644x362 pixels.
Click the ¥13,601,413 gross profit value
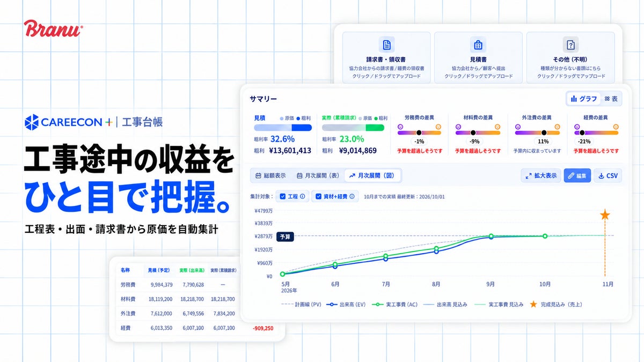coord(290,151)
